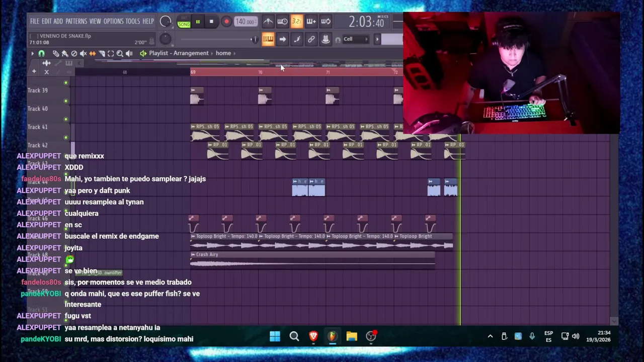Screen dimensions: 644x362
Task: Click the audio waveform icon above track headers
Action: click(46, 63)
